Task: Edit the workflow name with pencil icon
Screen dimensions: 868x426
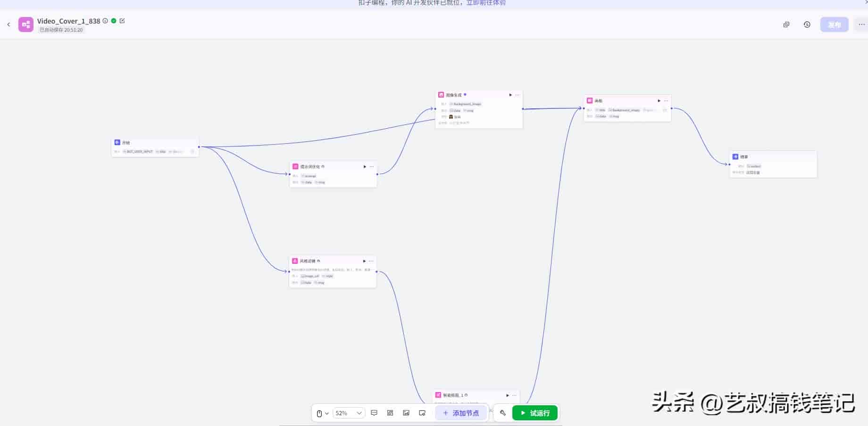Action: (122, 21)
